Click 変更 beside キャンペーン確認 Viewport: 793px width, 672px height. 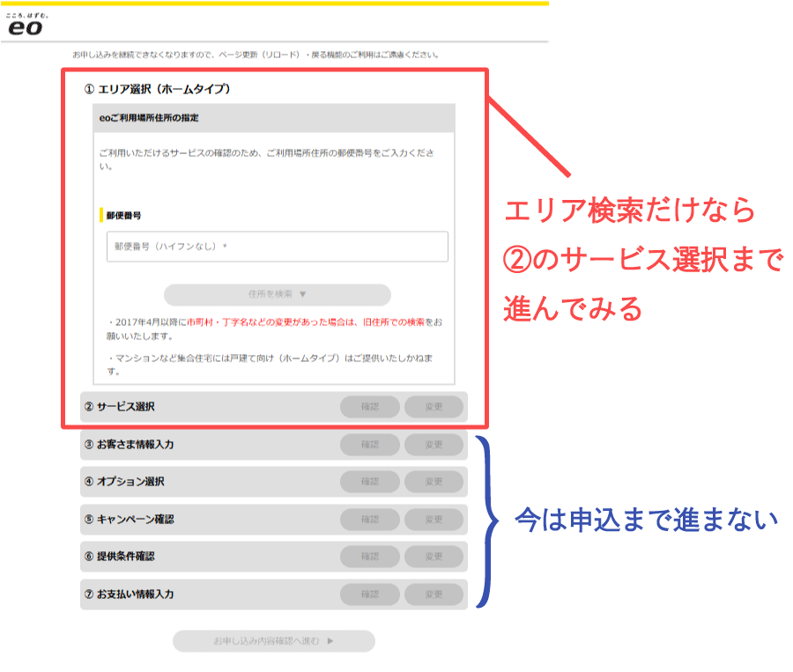434,520
